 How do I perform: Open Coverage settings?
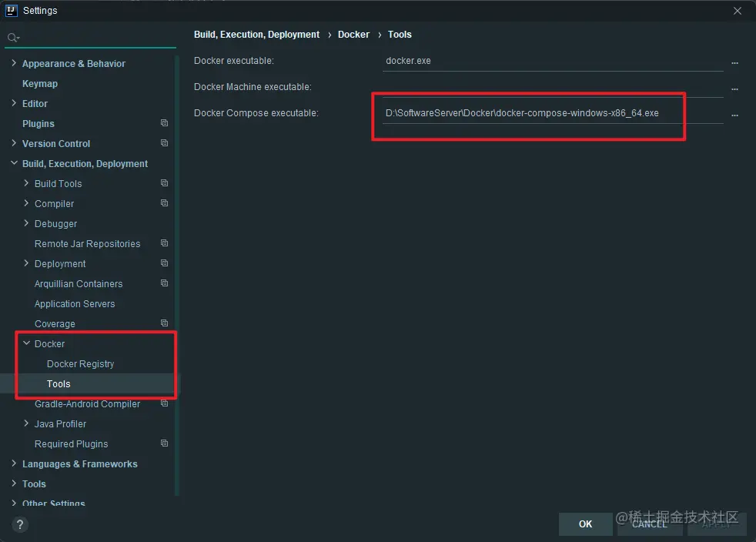click(55, 323)
